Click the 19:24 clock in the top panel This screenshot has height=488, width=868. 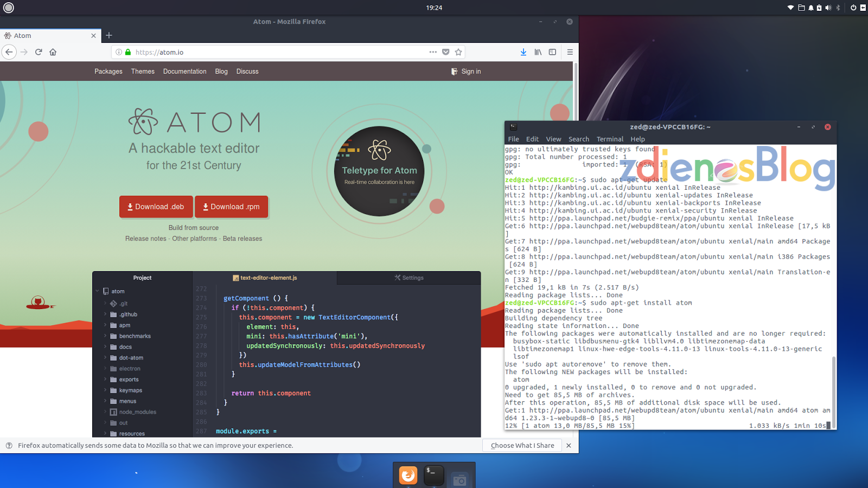pyautogui.click(x=434, y=8)
